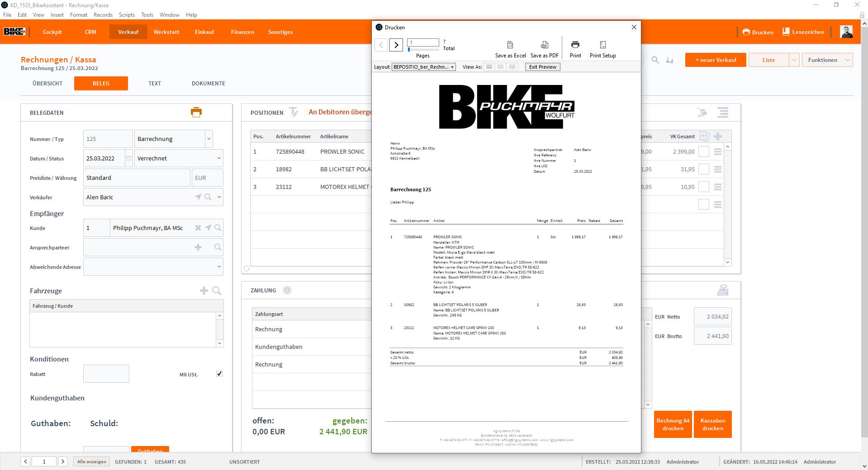The height and width of the screenshot is (470, 868).
Task: Clear the Kunde field with the X icon
Action: coord(198,228)
